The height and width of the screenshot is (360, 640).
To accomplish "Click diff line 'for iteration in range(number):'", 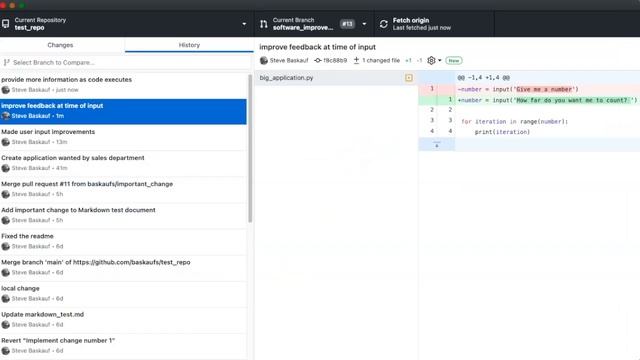I will click(x=529, y=121).
